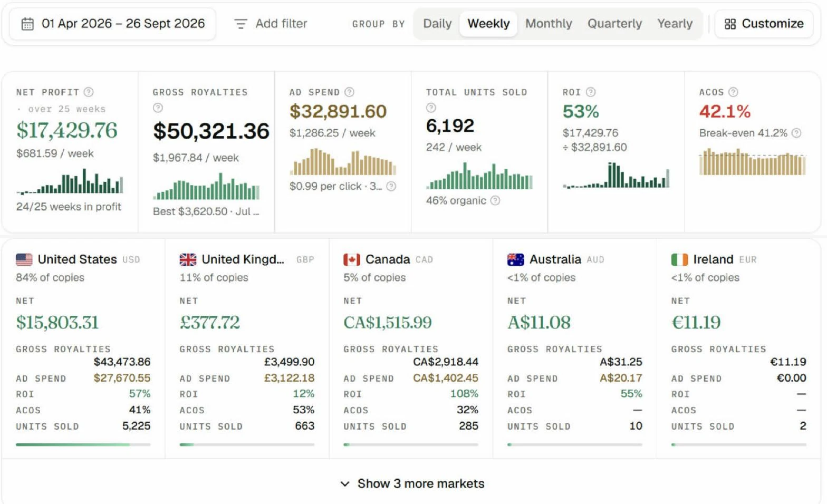Click the ROI weekly sparkline chart

pos(616,175)
